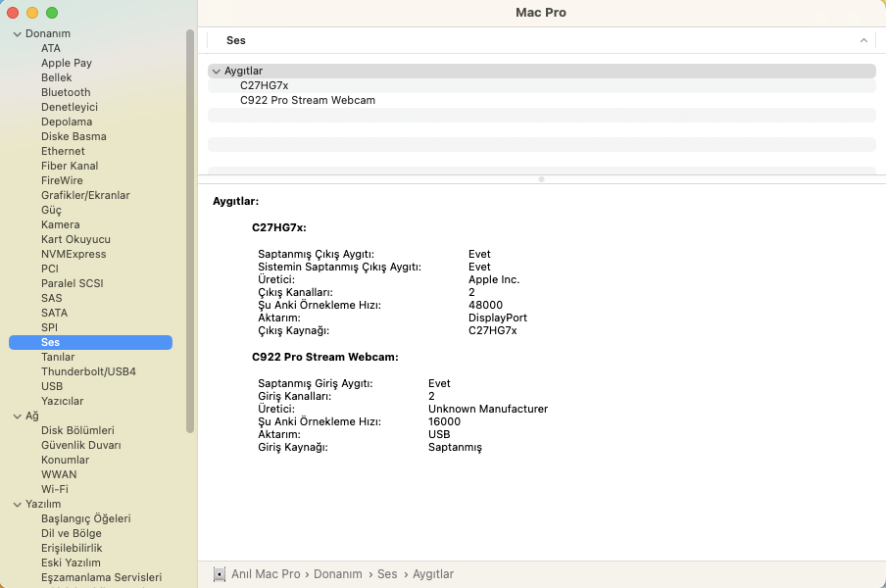Click the Mac Pro computer icon in path bar
Image resolution: width=886 pixels, height=588 pixels.
[x=220, y=574]
